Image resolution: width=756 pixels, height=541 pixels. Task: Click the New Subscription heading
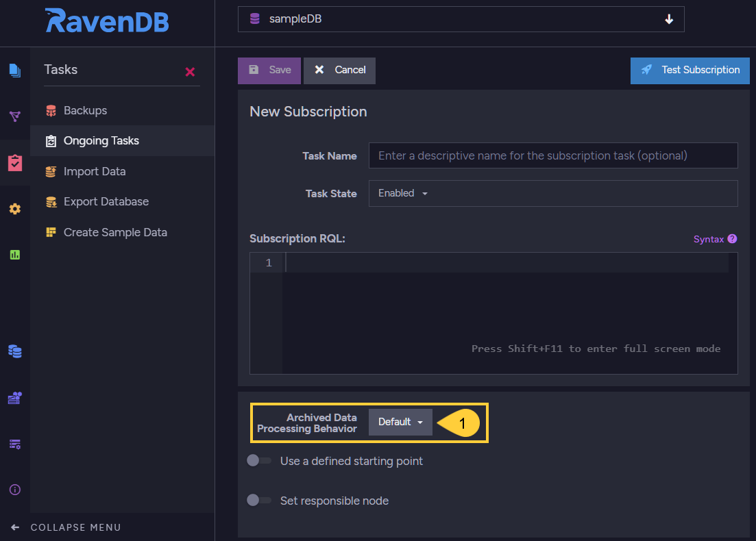pyautogui.click(x=308, y=112)
